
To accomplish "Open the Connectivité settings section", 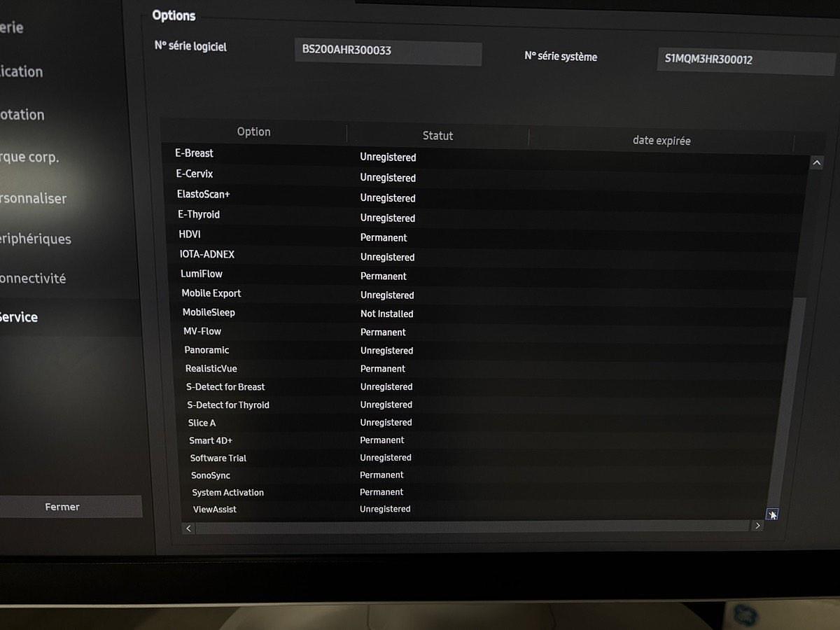I will (33, 279).
